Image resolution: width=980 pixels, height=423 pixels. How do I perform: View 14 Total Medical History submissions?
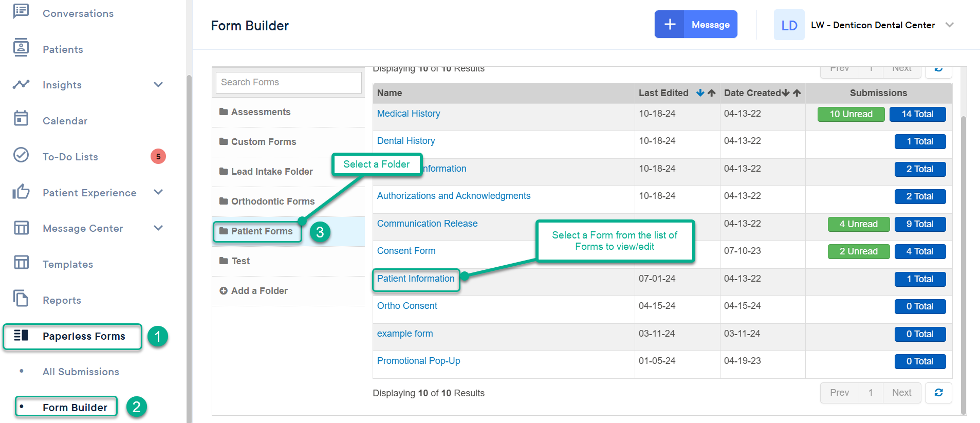[917, 114]
